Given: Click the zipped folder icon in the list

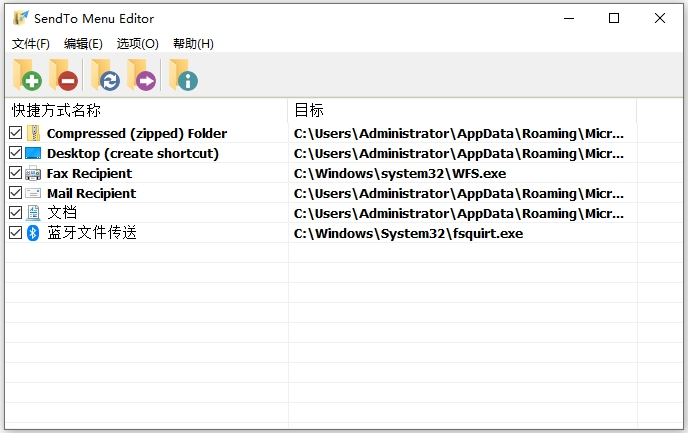Looking at the screenshot, I should (x=33, y=133).
